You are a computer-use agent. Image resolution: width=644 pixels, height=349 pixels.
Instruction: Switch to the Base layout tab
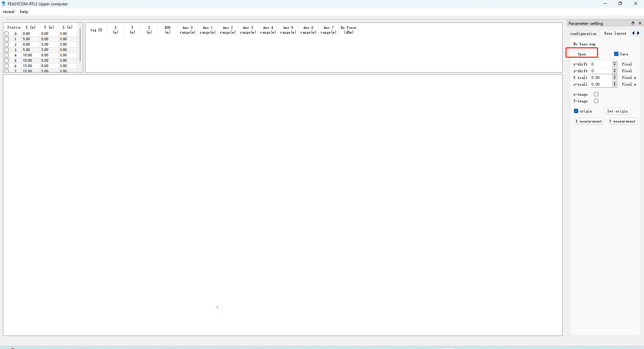point(615,33)
